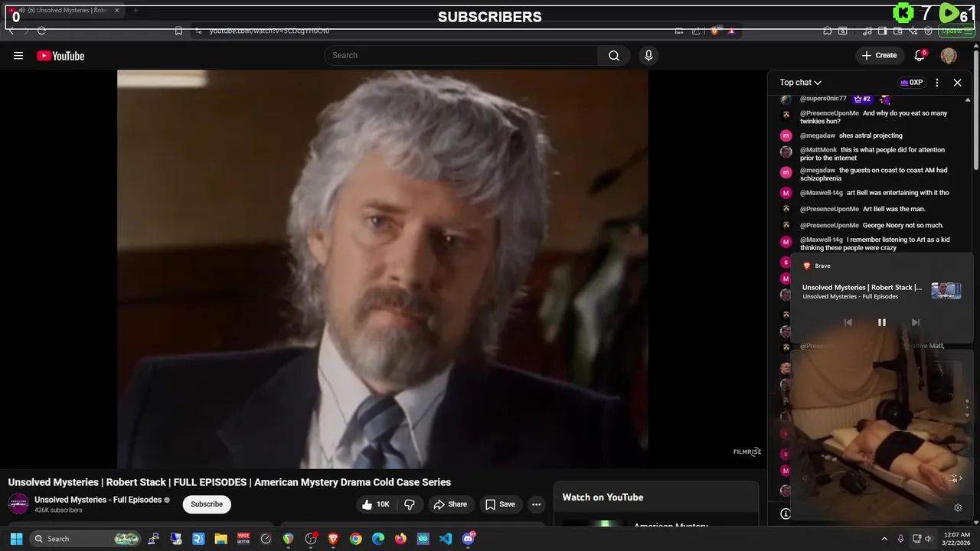Open browser extensions puzzle icon

coord(828,31)
